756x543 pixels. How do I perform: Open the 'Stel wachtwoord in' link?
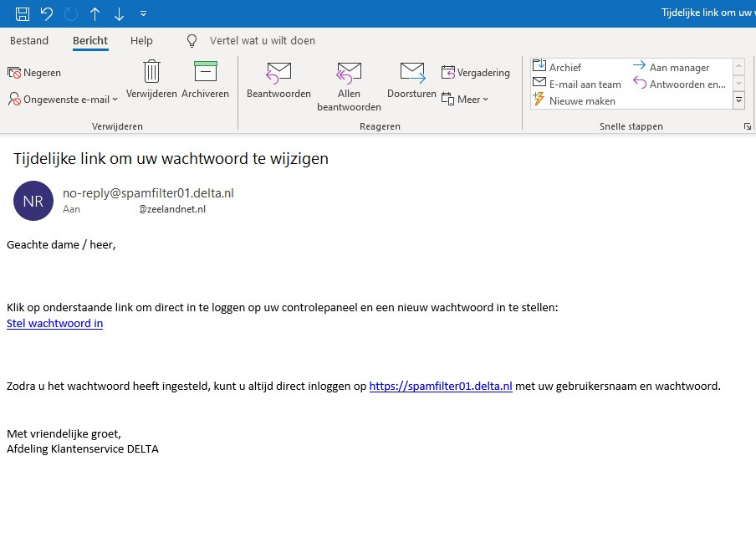pyautogui.click(x=55, y=323)
